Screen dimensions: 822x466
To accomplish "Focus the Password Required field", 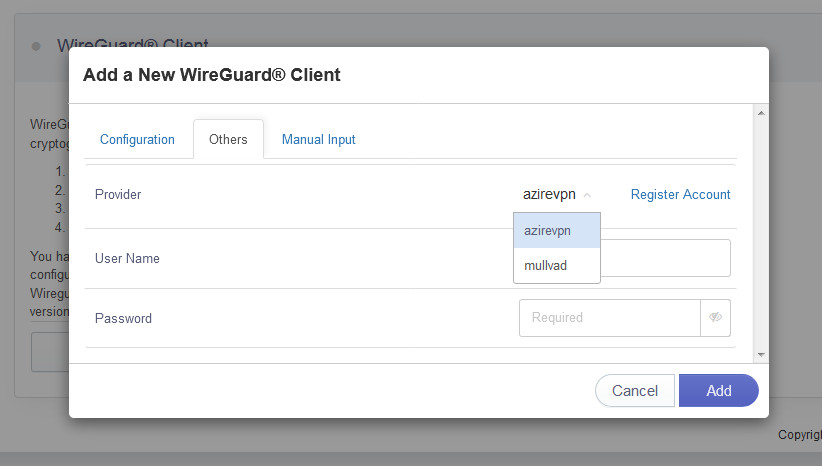I will [610, 318].
